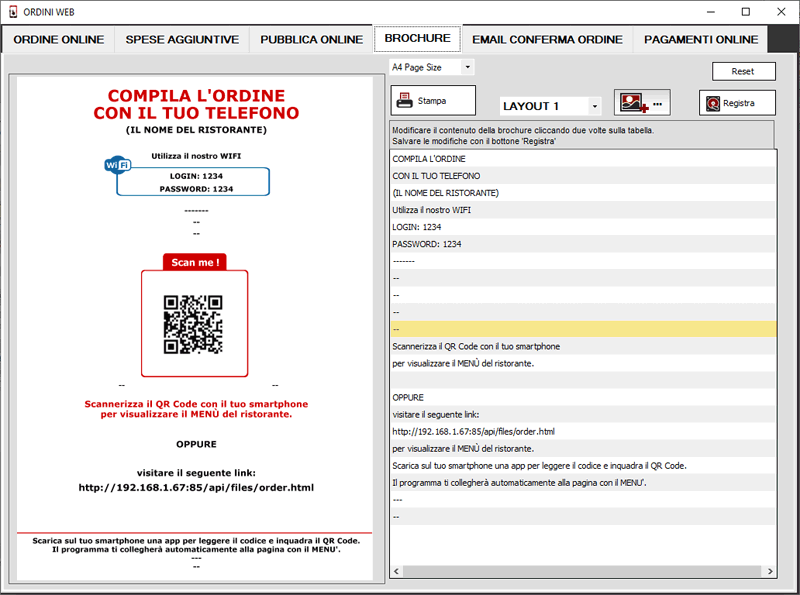Select 'visitare il seguente link:' row
800x595 pixels.
pyautogui.click(x=583, y=414)
